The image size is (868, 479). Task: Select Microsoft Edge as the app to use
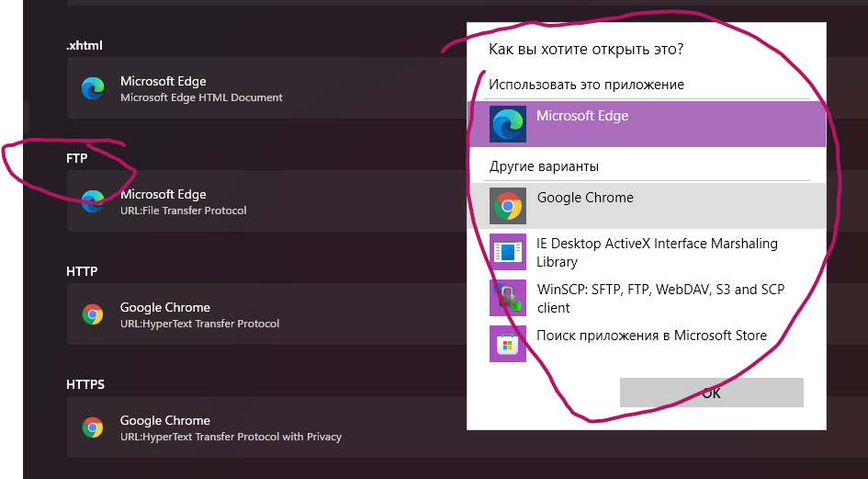647,124
